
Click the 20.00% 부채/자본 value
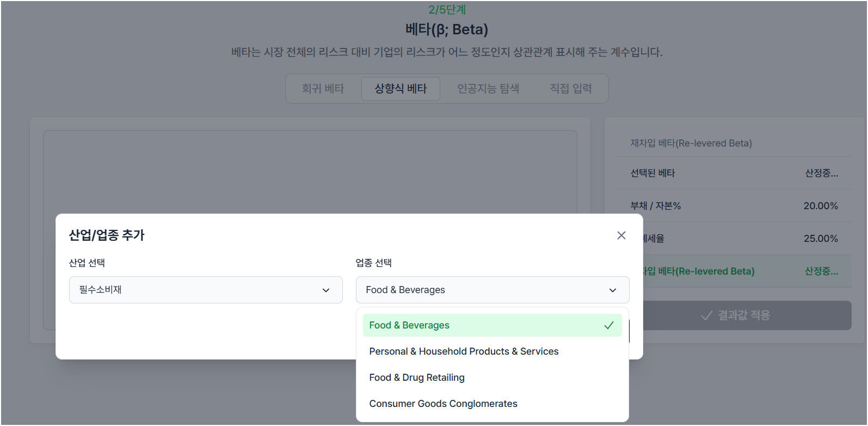[820, 206]
